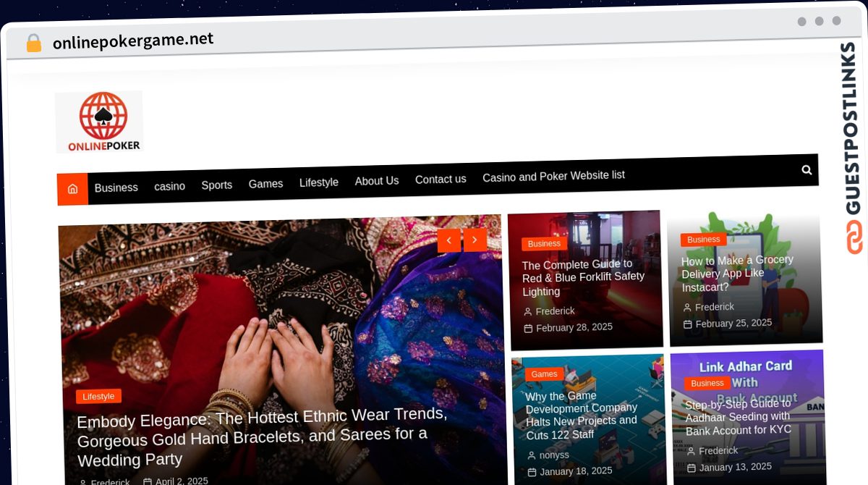Click the orange home icon in navbar
Screen dimensions: 868x485
(72, 189)
